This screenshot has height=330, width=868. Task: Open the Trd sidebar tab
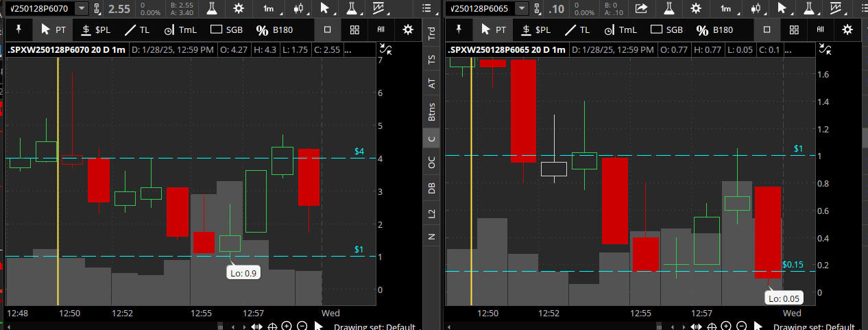point(431,33)
